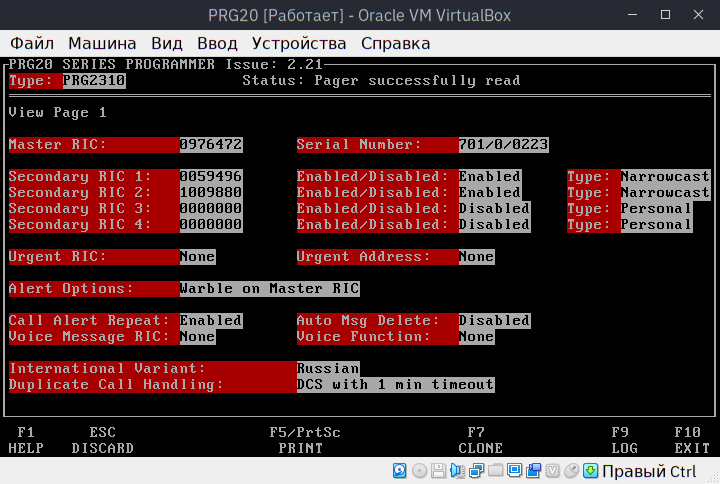Click the mouse integration status icon
The image size is (720, 484).
pos(572,471)
